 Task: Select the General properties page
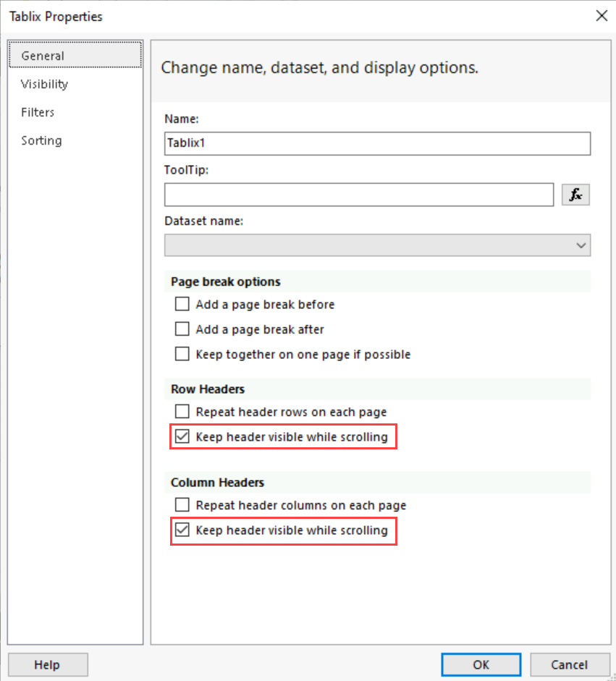42,55
